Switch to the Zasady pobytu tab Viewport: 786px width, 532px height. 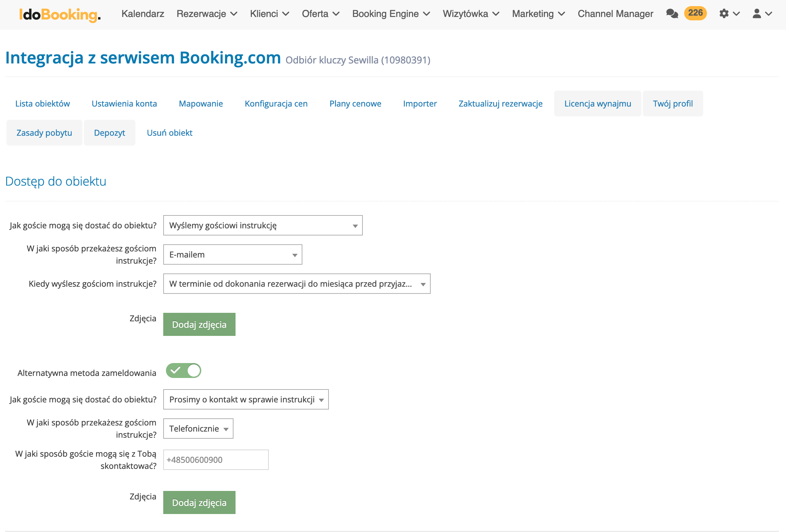click(x=44, y=133)
